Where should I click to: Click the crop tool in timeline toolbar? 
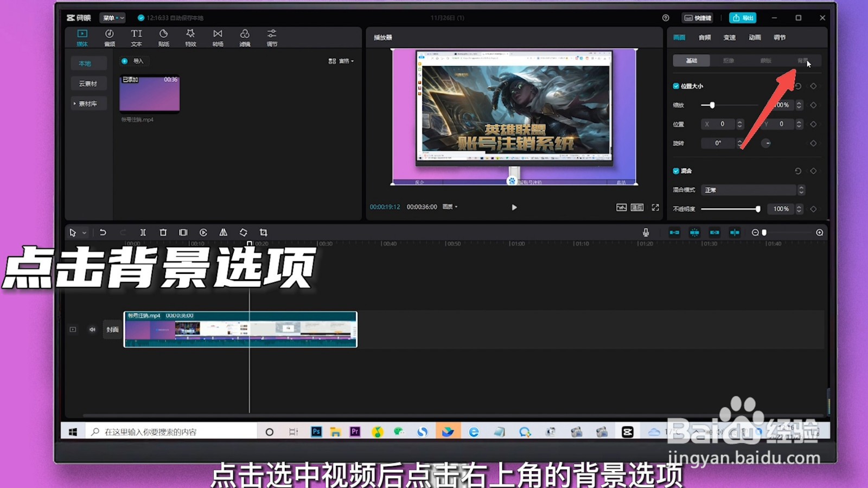click(263, 233)
